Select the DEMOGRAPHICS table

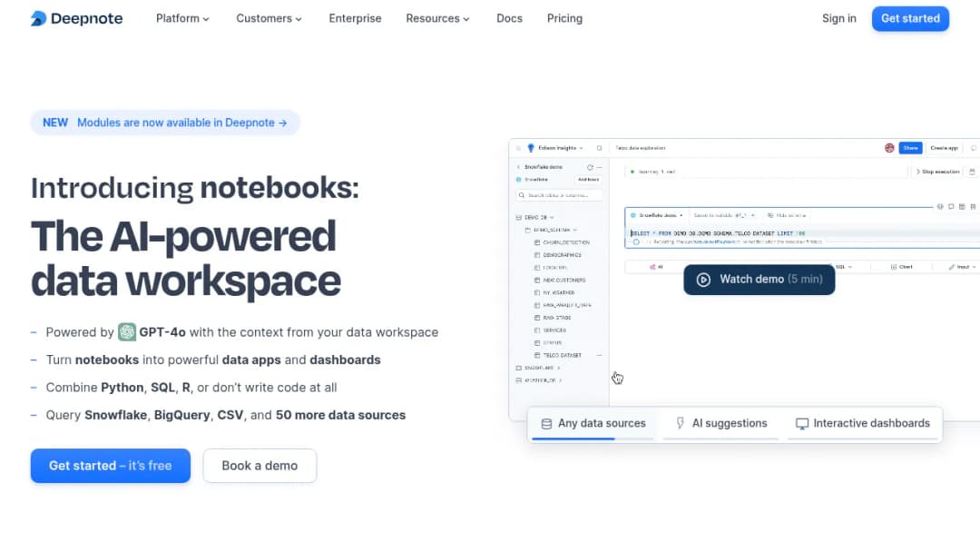(557, 255)
